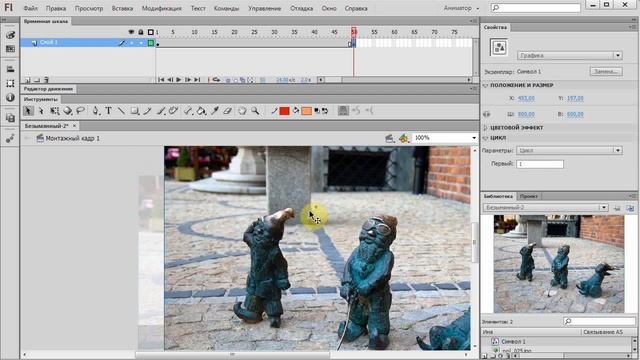Open the Графика instance type dropdown
This screenshot has width=640, height=360.
tap(570, 55)
